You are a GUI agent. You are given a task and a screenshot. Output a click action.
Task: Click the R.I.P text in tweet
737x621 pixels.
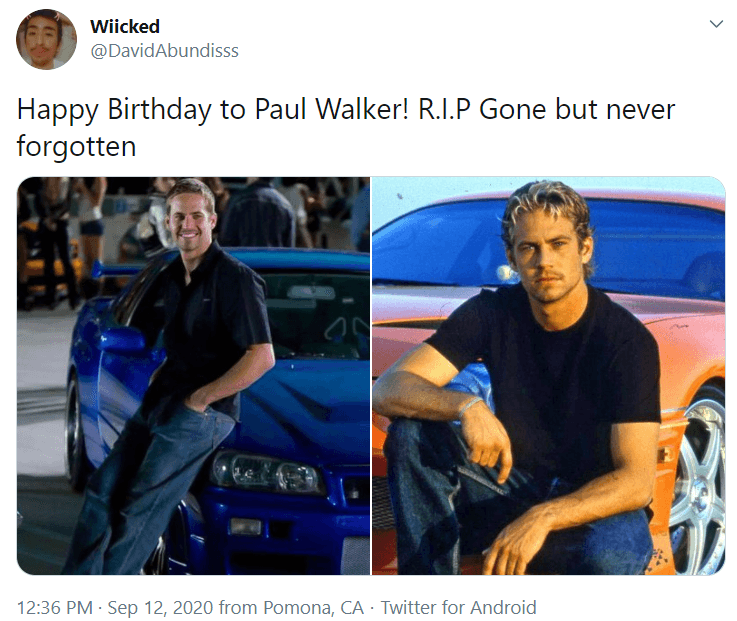click(444, 110)
